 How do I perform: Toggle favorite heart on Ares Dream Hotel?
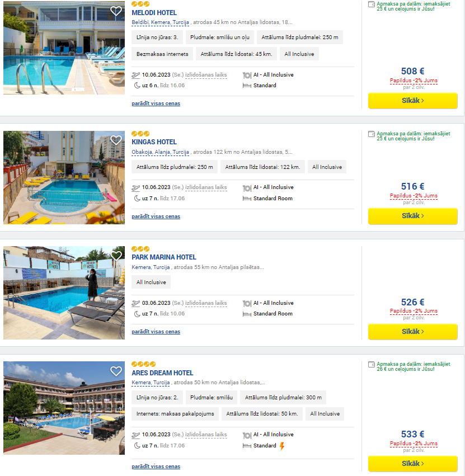pyautogui.click(x=116, y=371)
